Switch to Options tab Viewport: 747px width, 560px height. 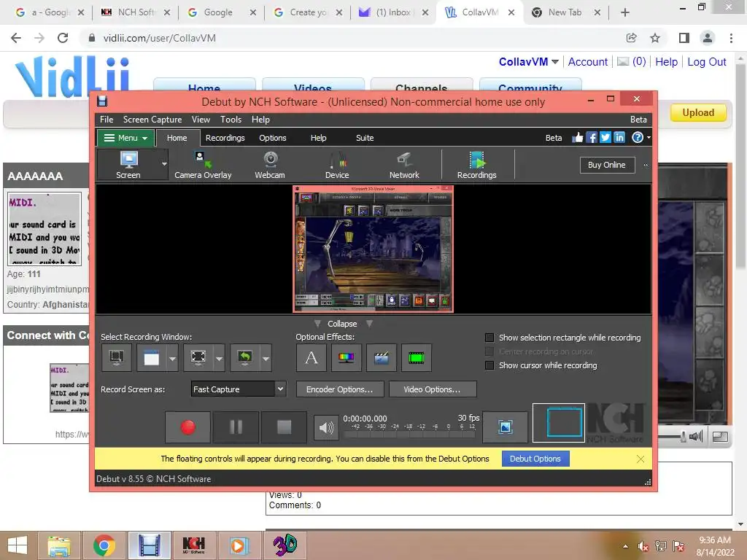pos(273,138)
